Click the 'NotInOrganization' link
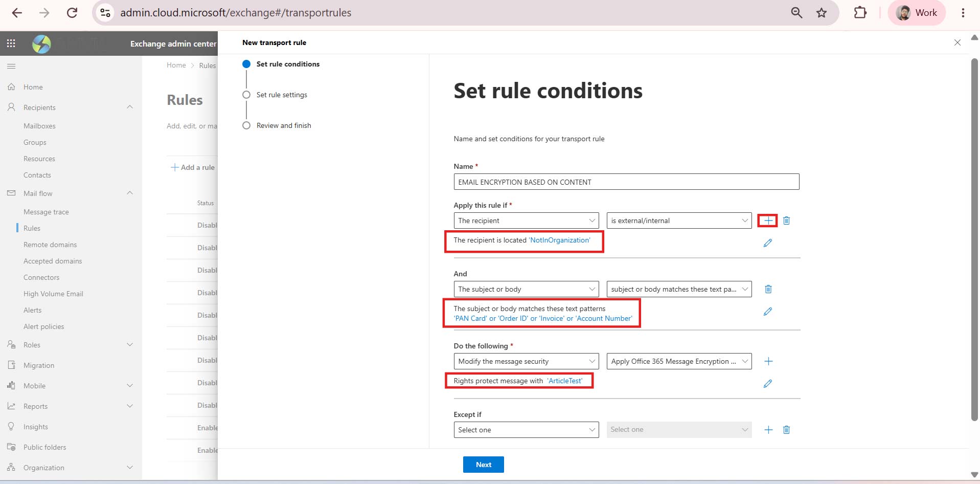 [560, 240]
